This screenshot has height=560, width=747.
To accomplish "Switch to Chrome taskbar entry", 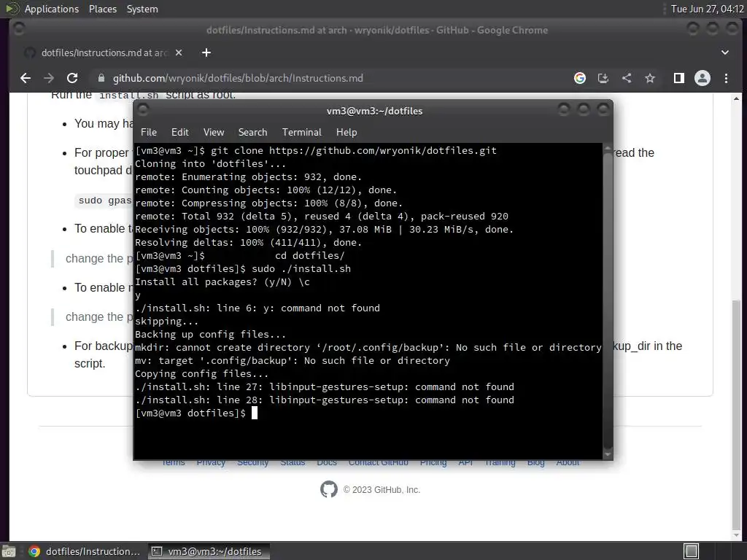I will click(x=85, y=551).
